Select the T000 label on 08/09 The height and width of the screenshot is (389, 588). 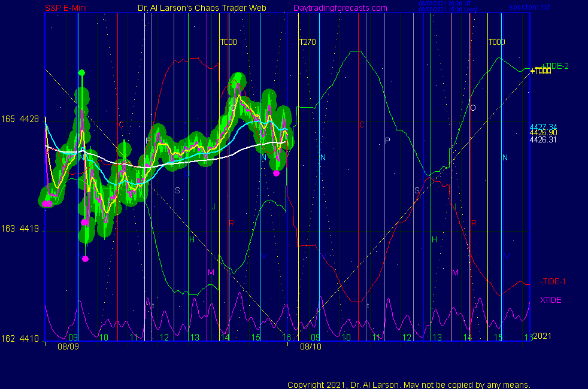(x=228, y=42)
